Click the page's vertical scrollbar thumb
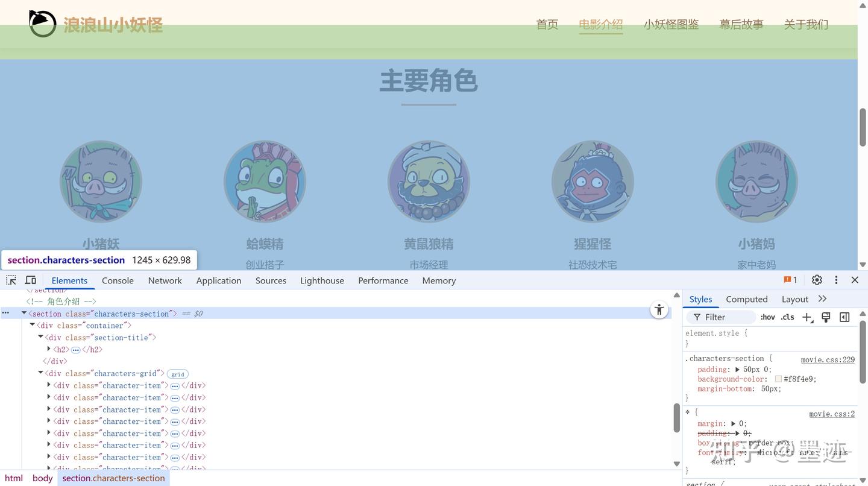This screenshot has width=868, height=486. (863, 127)
